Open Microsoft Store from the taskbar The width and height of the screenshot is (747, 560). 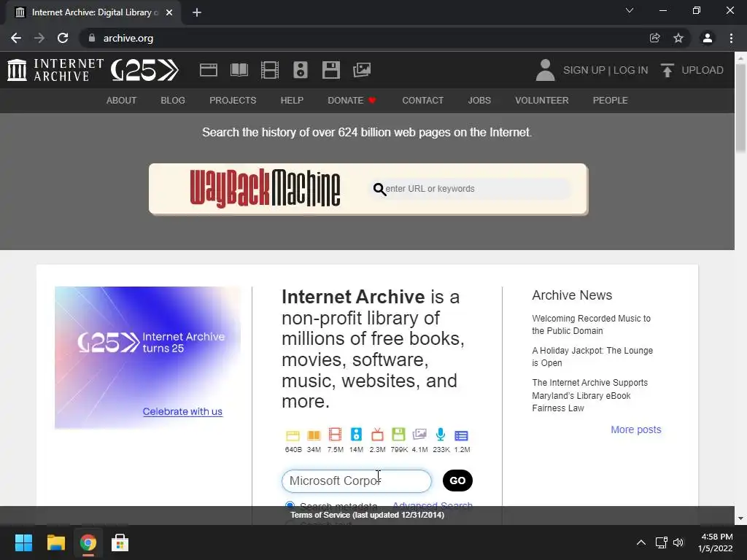click(120, 542)
